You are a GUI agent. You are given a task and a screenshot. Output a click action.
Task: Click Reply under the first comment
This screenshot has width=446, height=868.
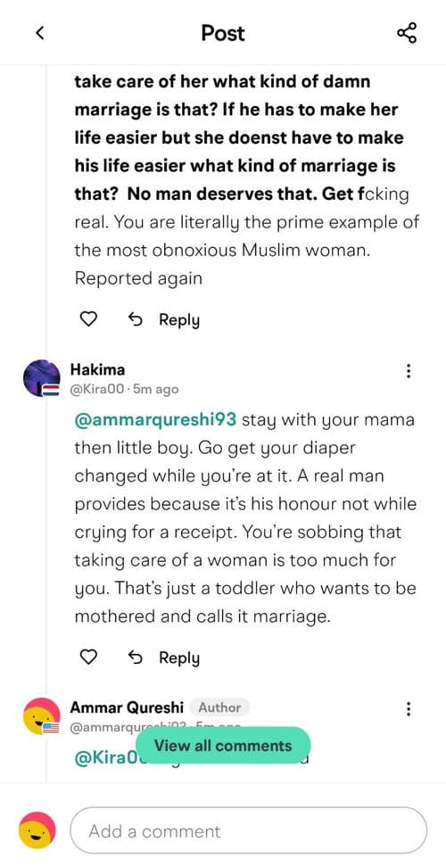[x=179, y=319]
